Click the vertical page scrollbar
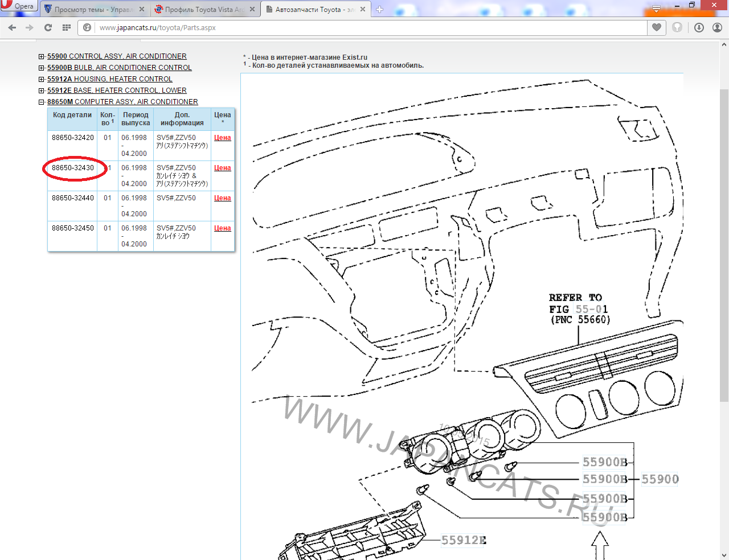Screen dimensions: 729x560 [x=724, y=245]
